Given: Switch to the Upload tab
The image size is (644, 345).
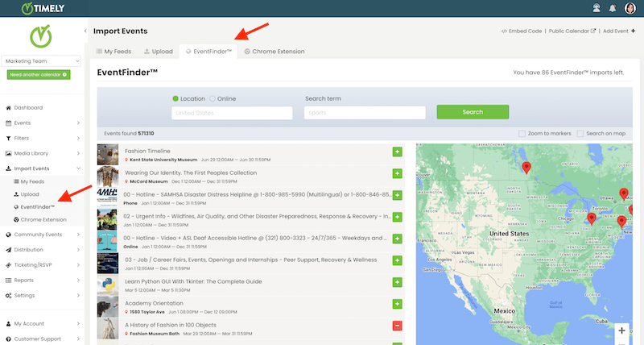Looking at the screenshot, I should point(158,52).
